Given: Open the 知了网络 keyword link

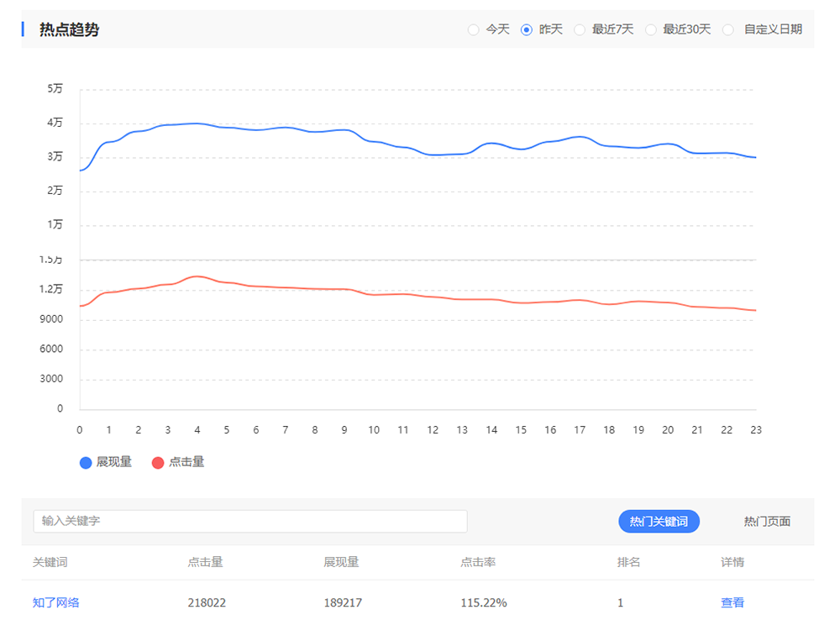Looking at the screenshot, I should pyautogui.click(x=56, y=602).
